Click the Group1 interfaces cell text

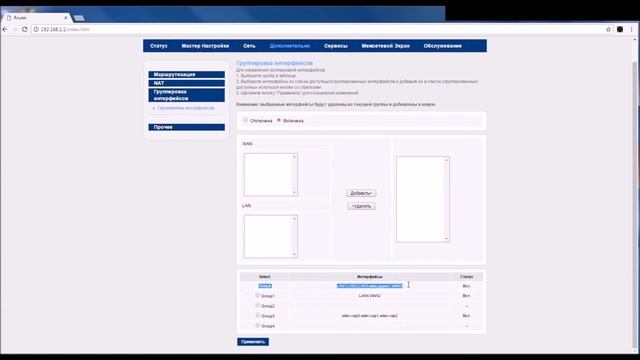pos(369,296)
